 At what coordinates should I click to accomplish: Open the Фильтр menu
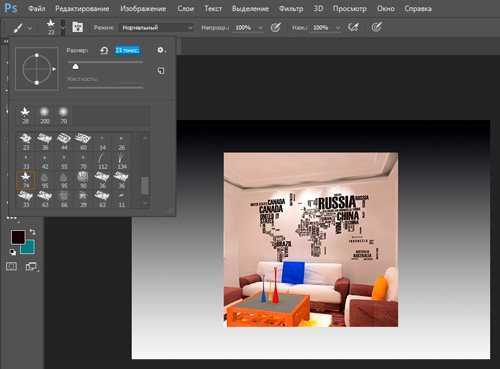[291, 9]
